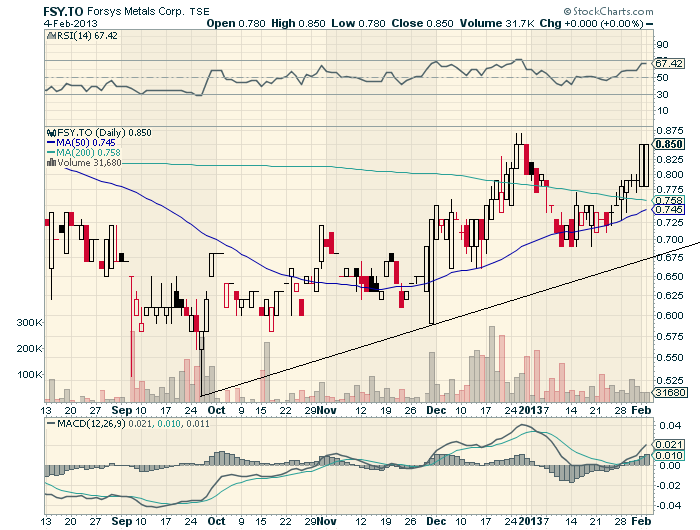Click the FSY.TO ticker symbol title

tap(63, 11)
